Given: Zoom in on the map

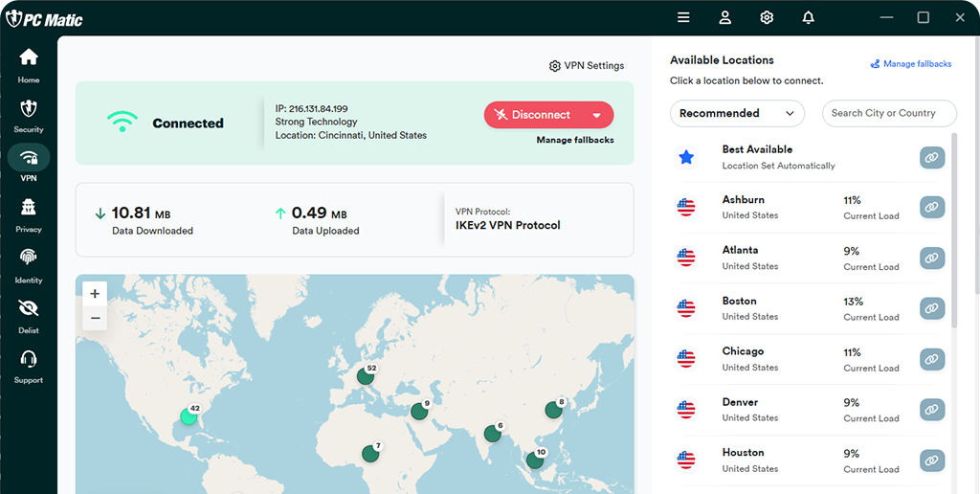Looking at the screenshot, I should coord(95,293).
